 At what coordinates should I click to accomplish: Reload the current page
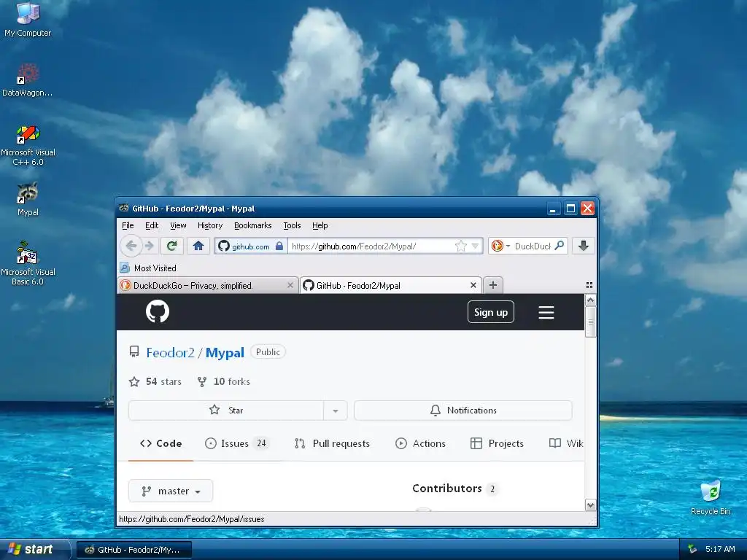pos(172,246)
